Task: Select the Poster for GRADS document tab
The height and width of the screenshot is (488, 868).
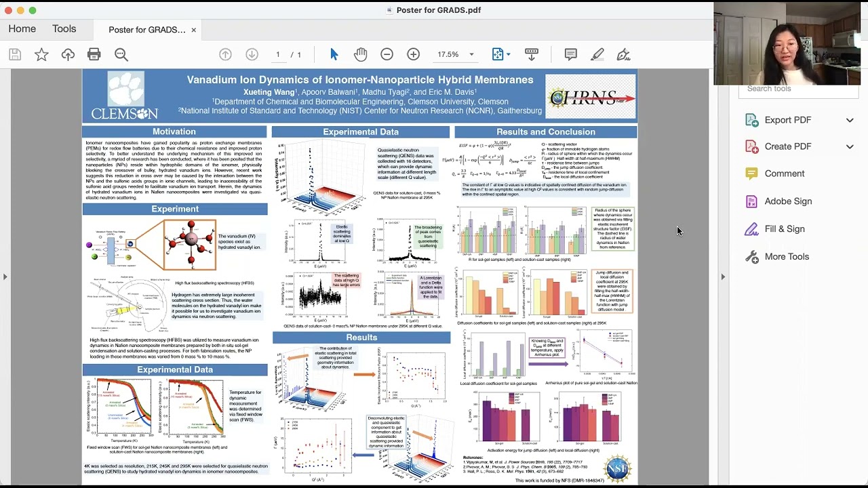Action: [x=146, y=30]
